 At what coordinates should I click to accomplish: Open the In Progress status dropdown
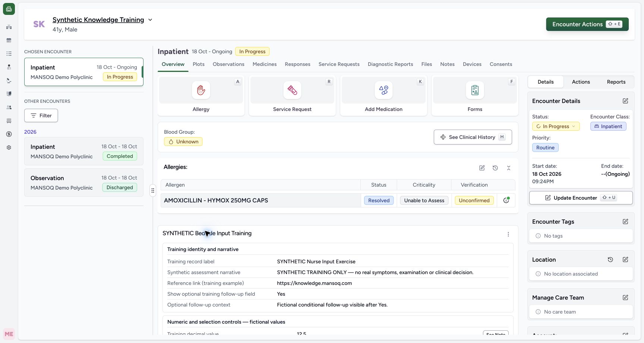(x=556, y=126)
